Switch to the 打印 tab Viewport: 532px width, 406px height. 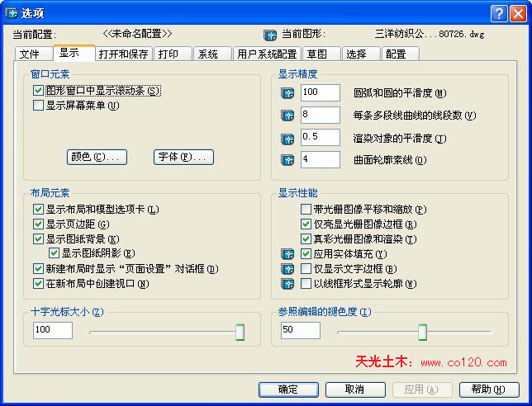coord(173,54)
